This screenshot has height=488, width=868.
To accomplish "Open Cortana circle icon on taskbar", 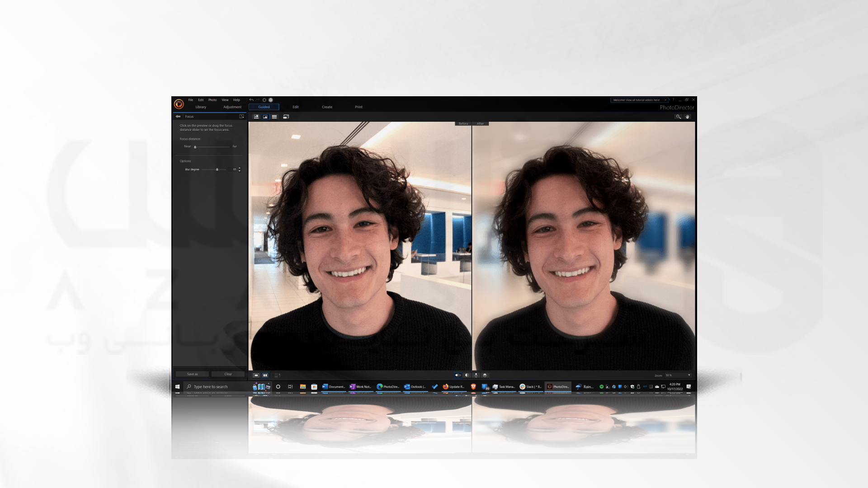I will [278, 387].
